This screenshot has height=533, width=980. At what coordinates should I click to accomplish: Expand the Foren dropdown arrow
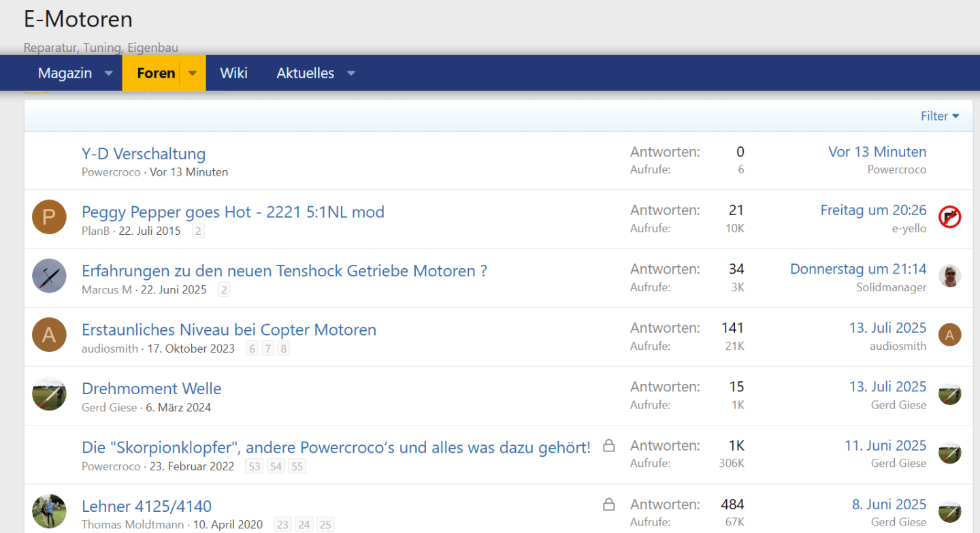pos(193,73)
